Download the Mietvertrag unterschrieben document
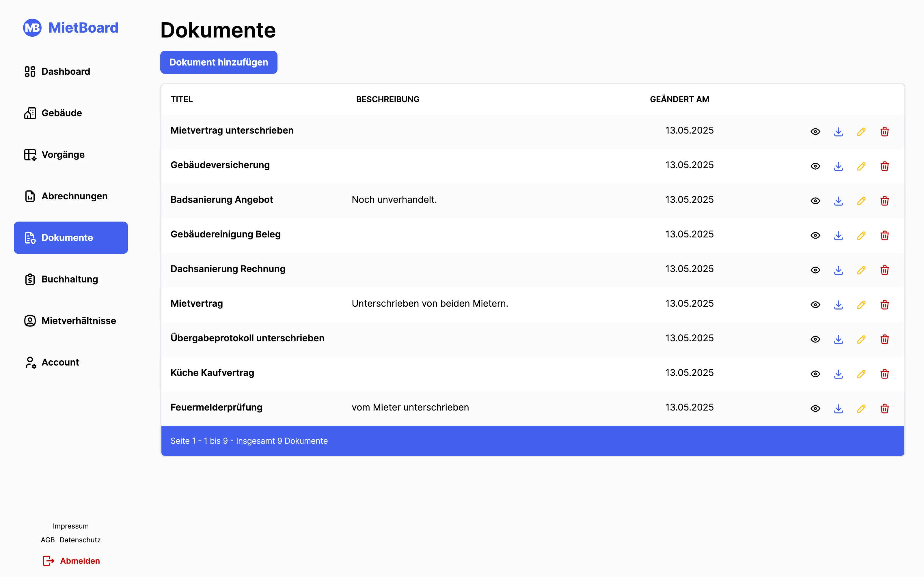The height and width of the screenshot is (577, 924). coord(838,132)
